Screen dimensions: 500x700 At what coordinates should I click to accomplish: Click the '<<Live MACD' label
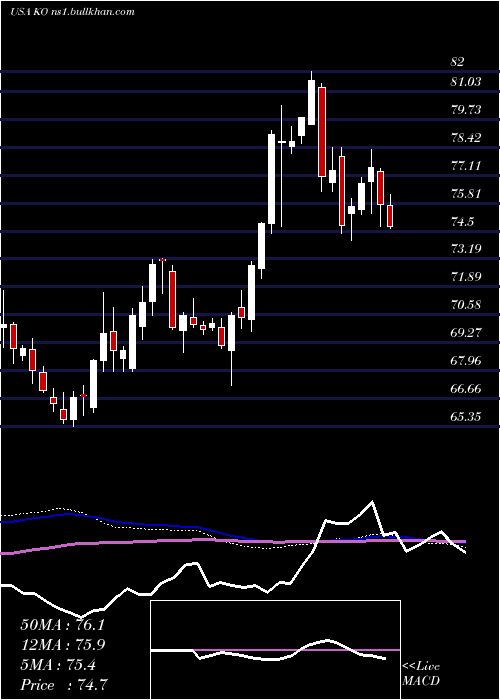pos(421,674)
